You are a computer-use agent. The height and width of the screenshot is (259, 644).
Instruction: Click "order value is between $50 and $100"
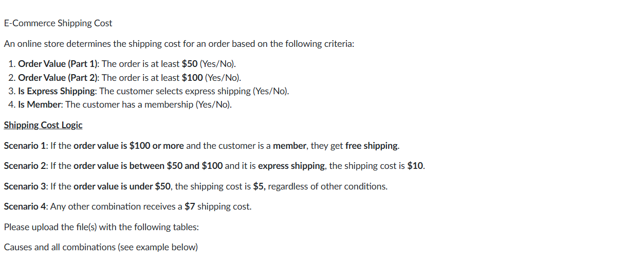point(148,166)
